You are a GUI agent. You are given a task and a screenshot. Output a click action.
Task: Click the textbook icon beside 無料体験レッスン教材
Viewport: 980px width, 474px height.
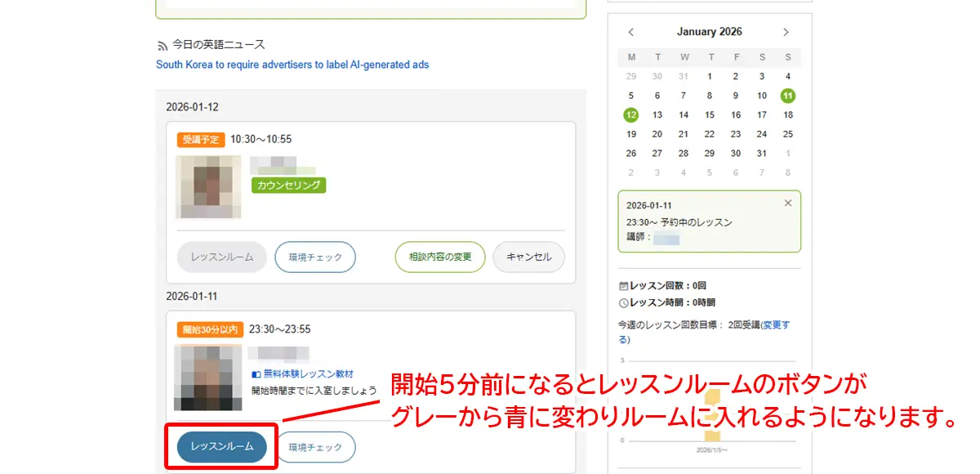(256, 373)
